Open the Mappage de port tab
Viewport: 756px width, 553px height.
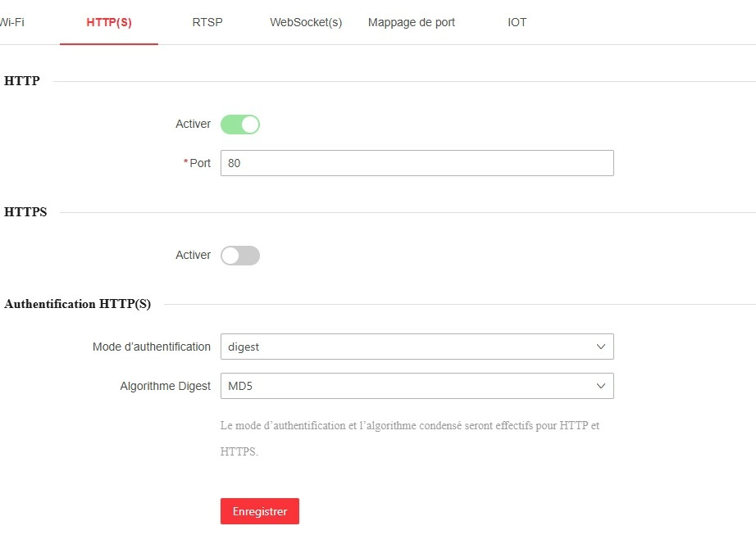coord(412,22)
